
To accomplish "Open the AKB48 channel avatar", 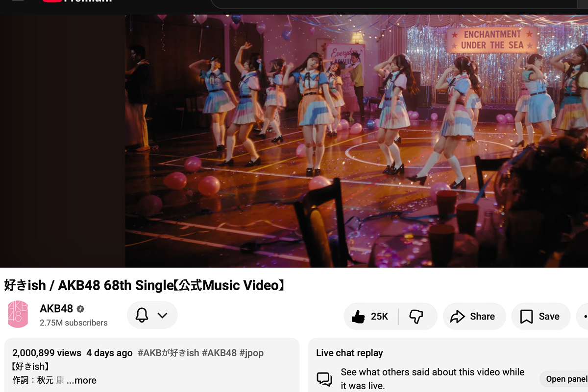I will click(x=18, y=314).
